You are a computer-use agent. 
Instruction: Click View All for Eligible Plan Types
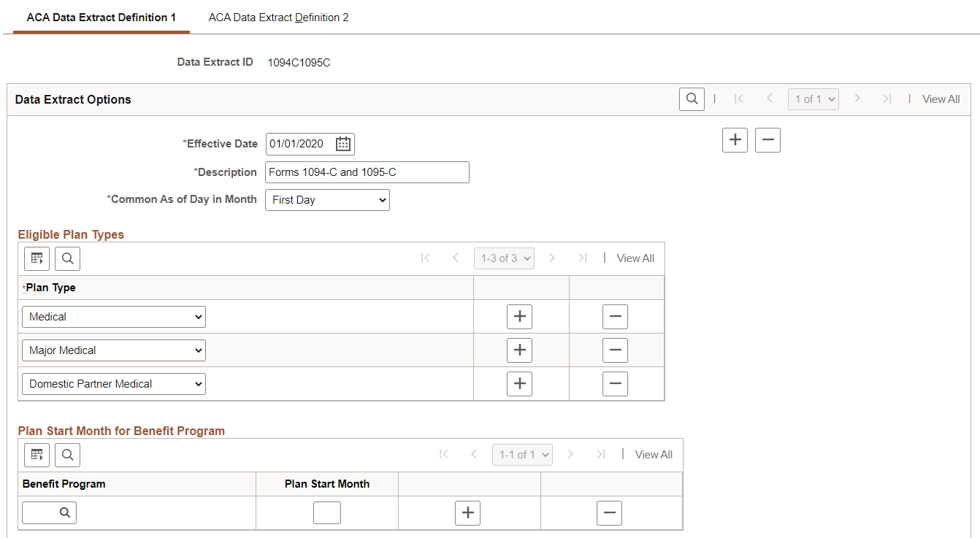(x=635, y=258)
